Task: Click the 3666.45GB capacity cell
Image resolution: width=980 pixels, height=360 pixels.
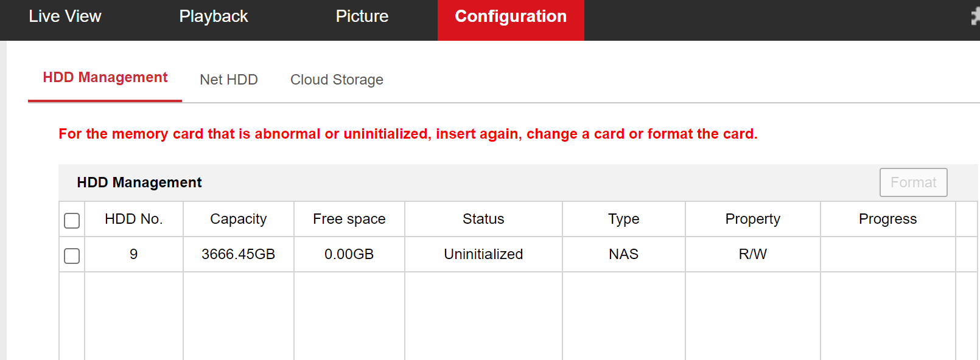Action: pos(239,254)
